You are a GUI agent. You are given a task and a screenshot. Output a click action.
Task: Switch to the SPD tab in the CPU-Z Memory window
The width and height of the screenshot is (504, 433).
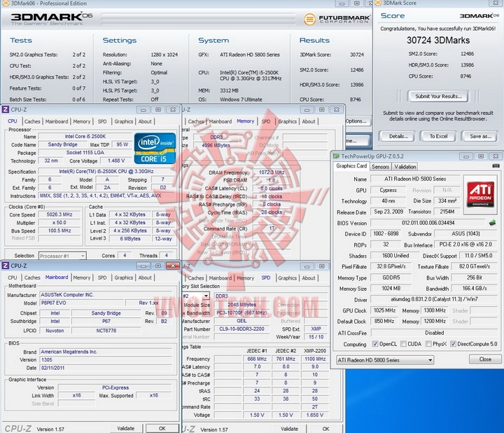[266, 122]
